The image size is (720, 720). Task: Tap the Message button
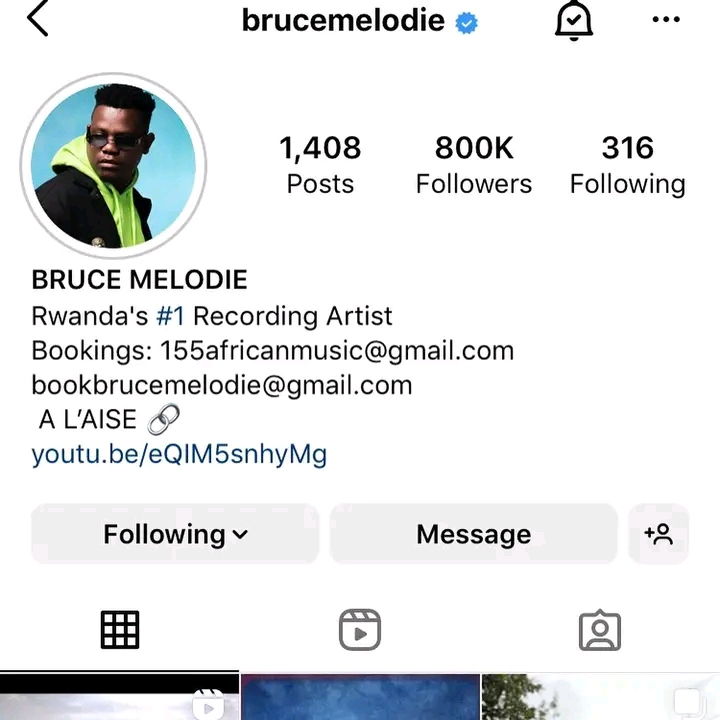click(473, 534)
